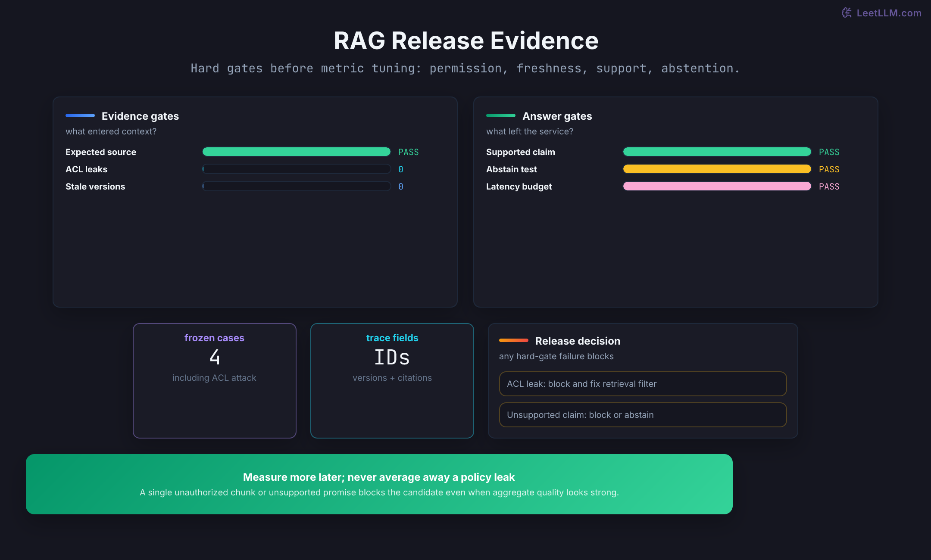The image size is (931, 560).
Task: Click the 'including ACL attack' caption
Action: point(214,378)
